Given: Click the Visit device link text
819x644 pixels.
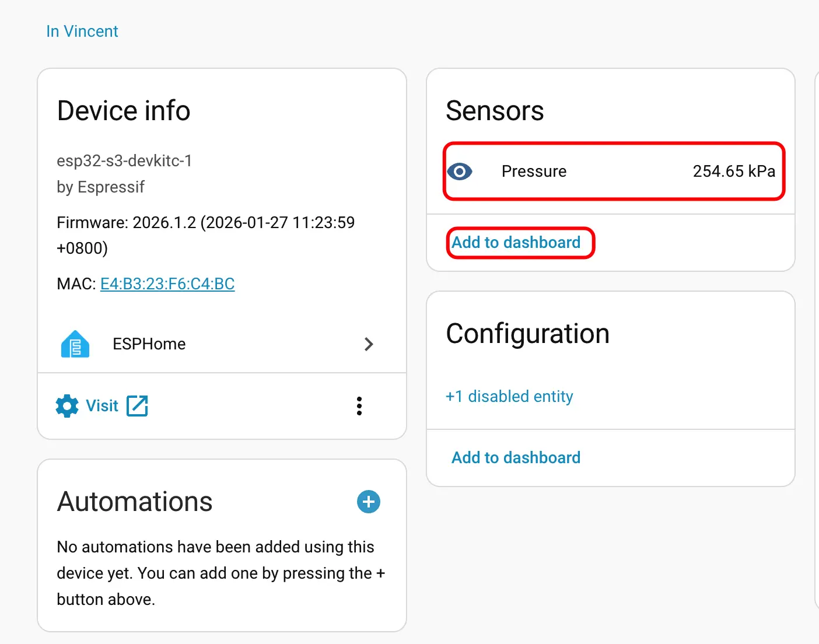Looking at the screenshot, I should [x=102, y=406].
